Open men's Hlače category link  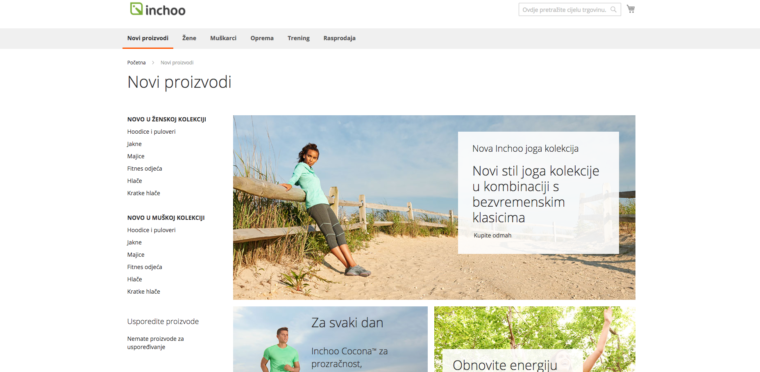[135, 279]
